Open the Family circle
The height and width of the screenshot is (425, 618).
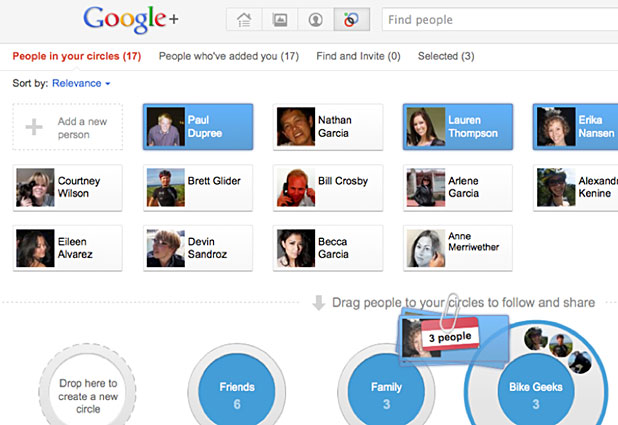coord(387,390)
